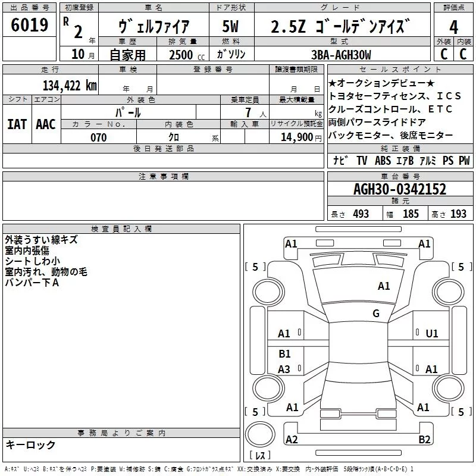476x476 pixels.
Task: Select the recycle deposit 14,900 円
Action: point(301,137)
